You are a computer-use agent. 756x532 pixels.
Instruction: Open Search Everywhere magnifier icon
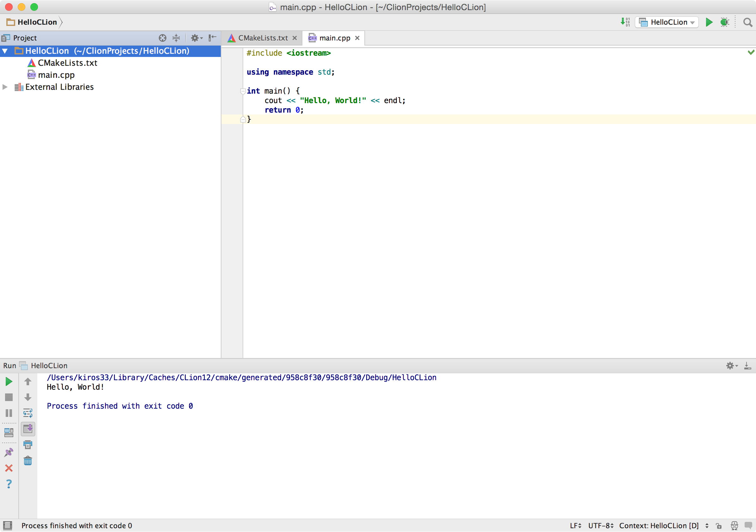click(747, 22)
